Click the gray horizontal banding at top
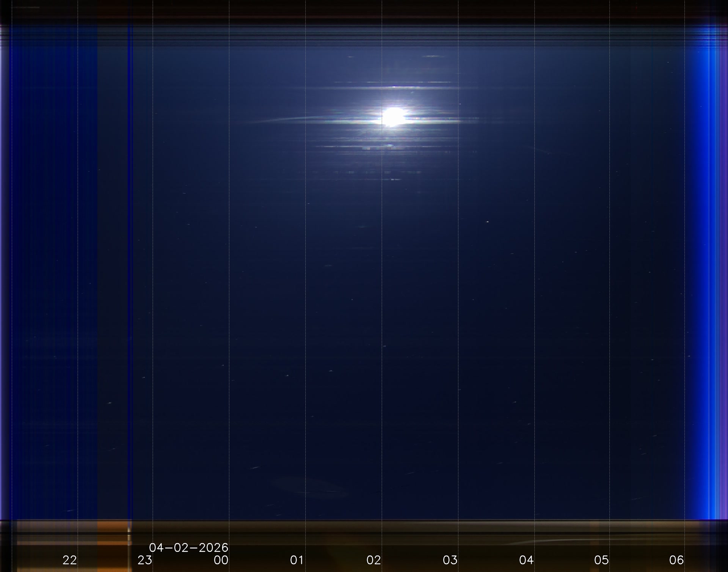Screen dimensions: 728x572 pos(364,35)
